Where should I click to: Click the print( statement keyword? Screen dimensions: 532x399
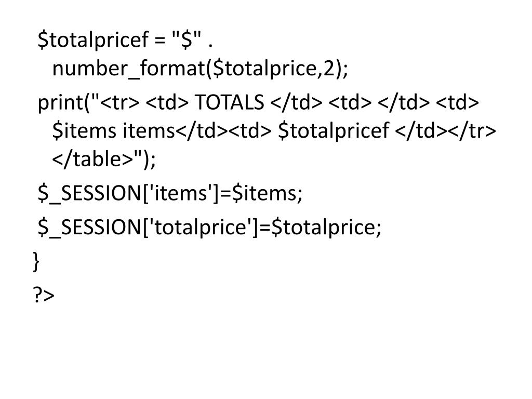[64, 103]
